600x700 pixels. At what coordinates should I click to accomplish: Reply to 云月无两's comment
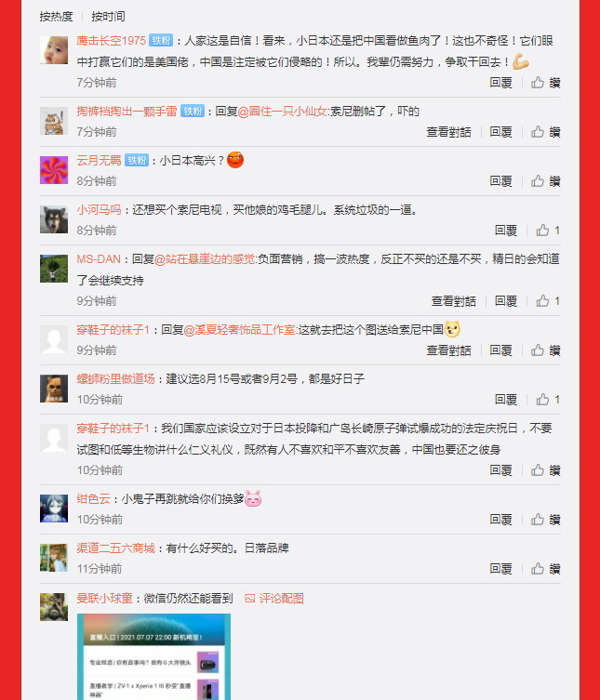(x=500, y=181)
